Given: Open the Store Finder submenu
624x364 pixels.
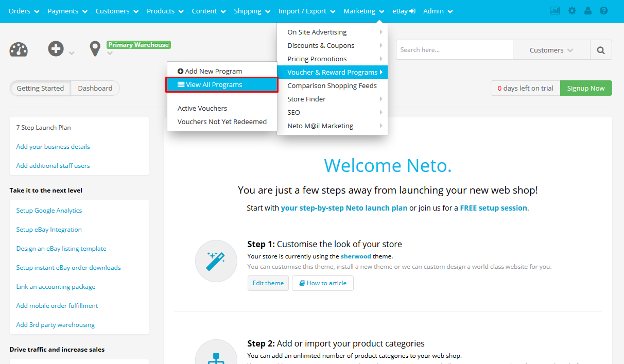Looking at the screenshot, I should pyautogui.click(x=333, y=99).
